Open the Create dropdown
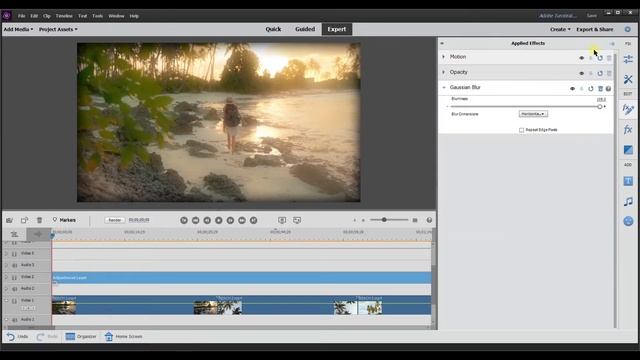Screen dimensions: 640x360 560,29
